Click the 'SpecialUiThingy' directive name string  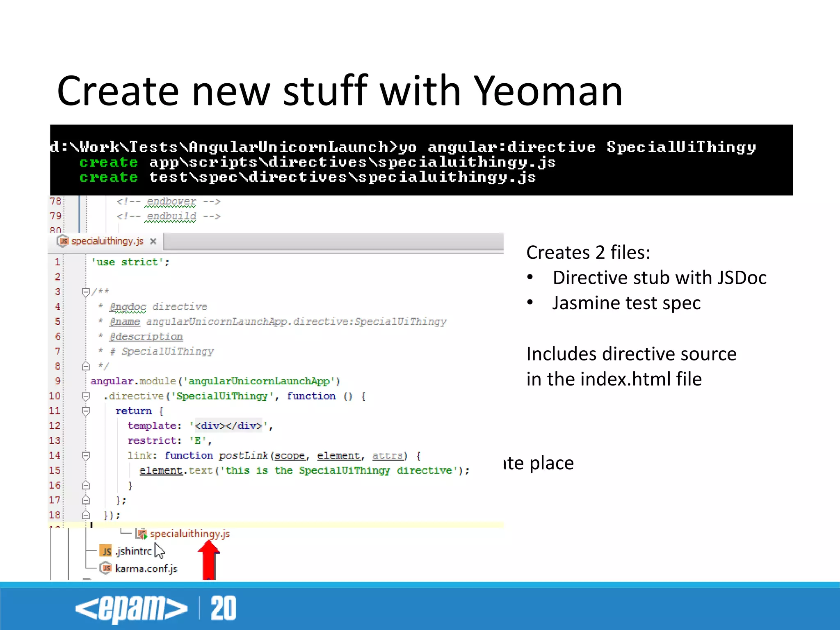pyautogui.click(x=222, y=396)
